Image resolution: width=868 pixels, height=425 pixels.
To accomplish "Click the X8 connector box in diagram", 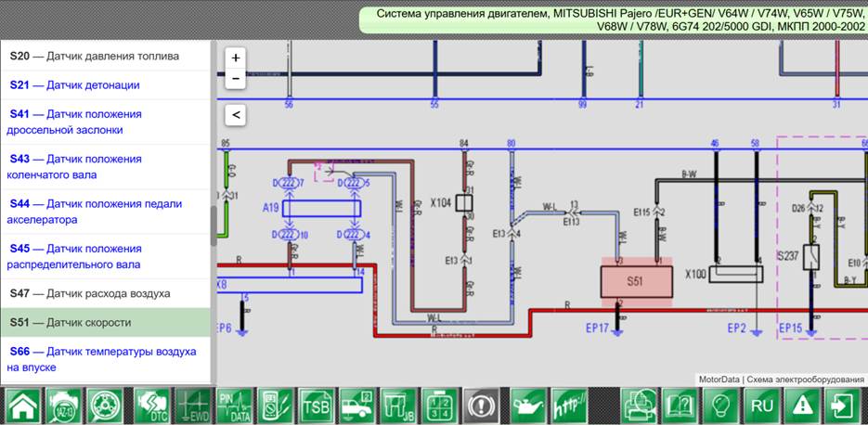I will (x=290, y=285).
